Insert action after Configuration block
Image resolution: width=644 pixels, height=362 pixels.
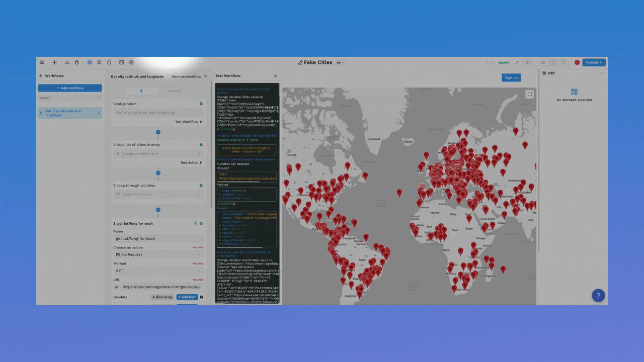[158, 132]
